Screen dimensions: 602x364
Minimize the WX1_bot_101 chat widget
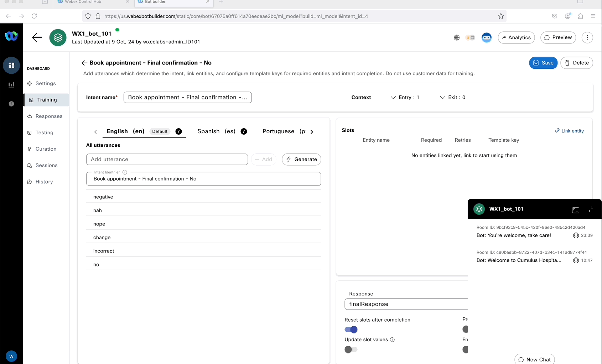pyautogui.click(x=590, y=209)
